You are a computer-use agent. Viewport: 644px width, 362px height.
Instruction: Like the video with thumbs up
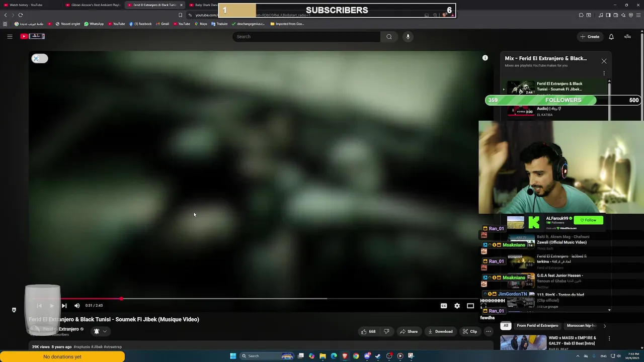[368, 331]
